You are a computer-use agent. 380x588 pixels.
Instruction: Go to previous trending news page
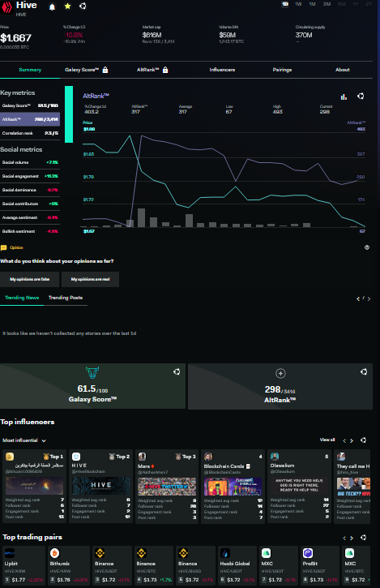tap(358, 299)
